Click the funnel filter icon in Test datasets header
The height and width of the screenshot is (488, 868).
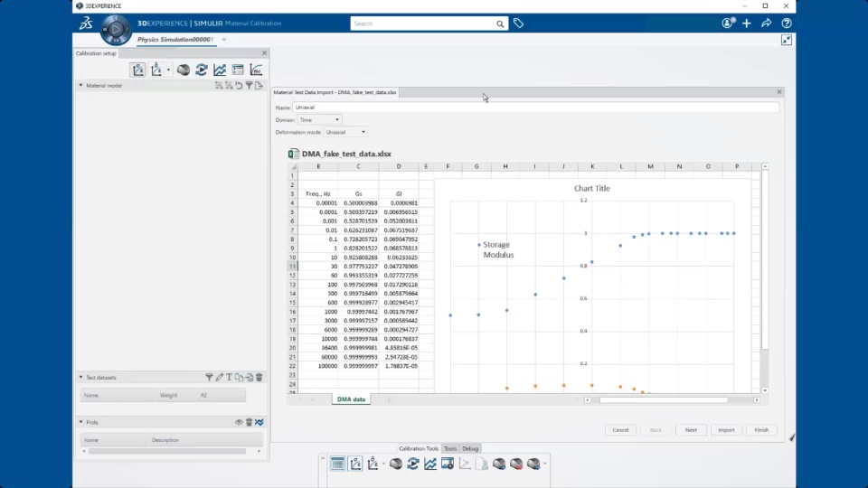209,378
